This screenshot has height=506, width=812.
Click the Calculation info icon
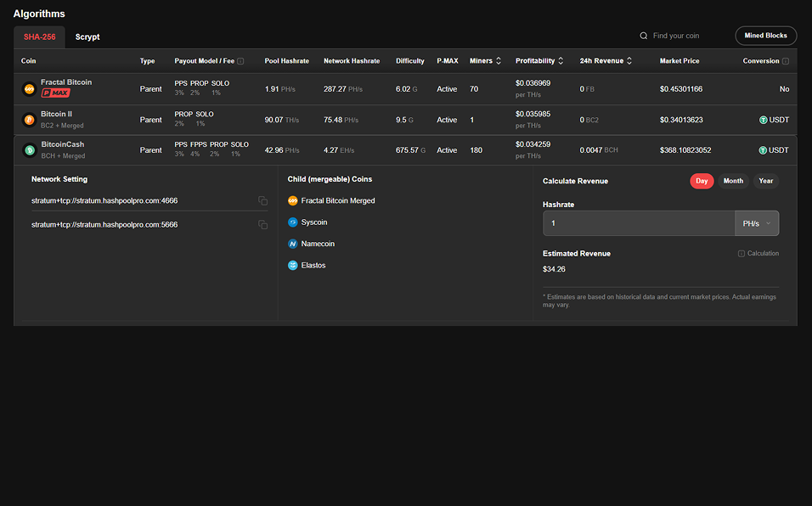point(741,254)
